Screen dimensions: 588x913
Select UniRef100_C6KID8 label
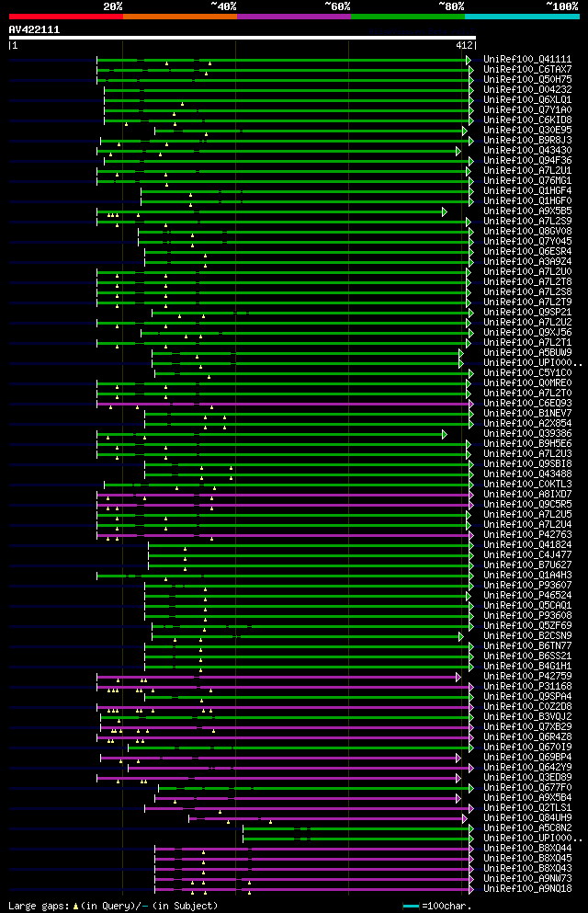coord(527,120)
